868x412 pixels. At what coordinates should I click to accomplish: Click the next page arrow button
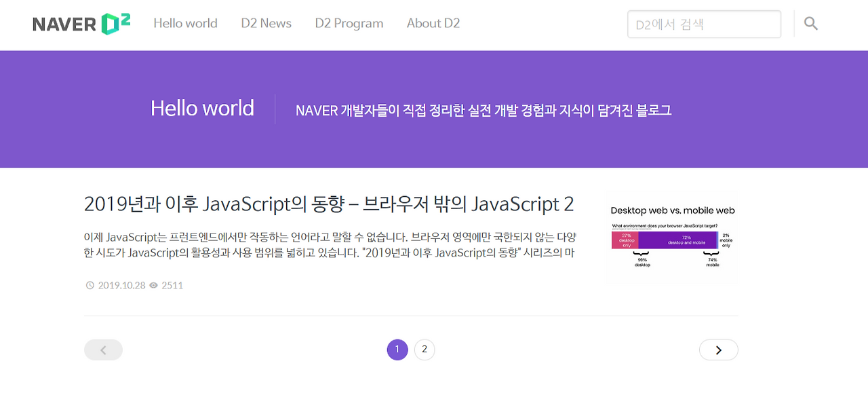718,350
